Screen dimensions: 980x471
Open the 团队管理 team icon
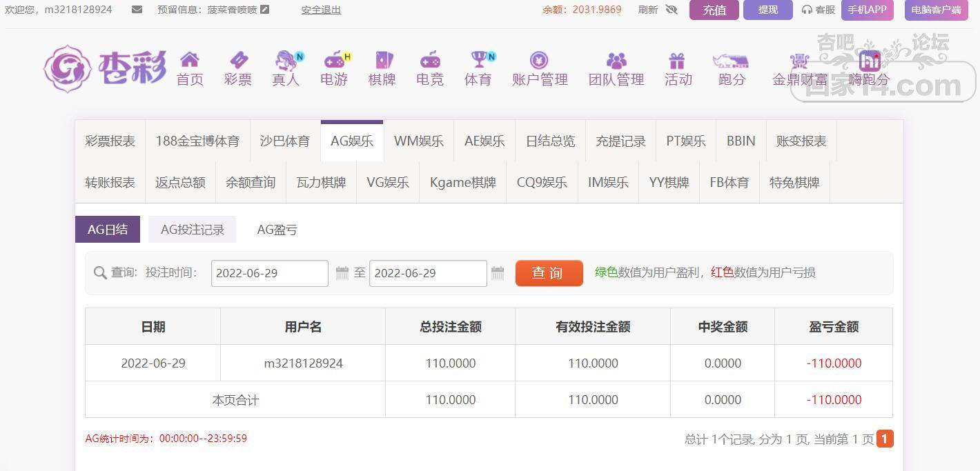pos(616,60)
